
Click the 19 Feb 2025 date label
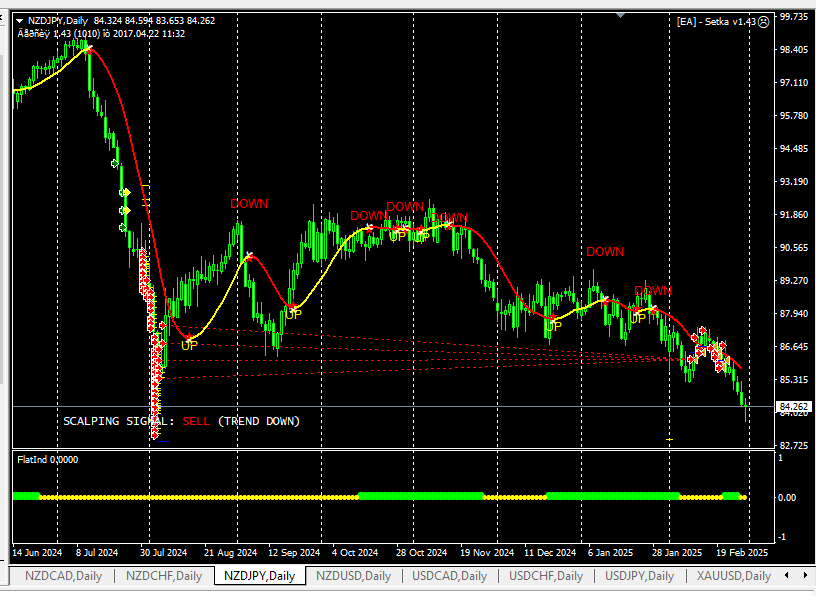point(742,552)
